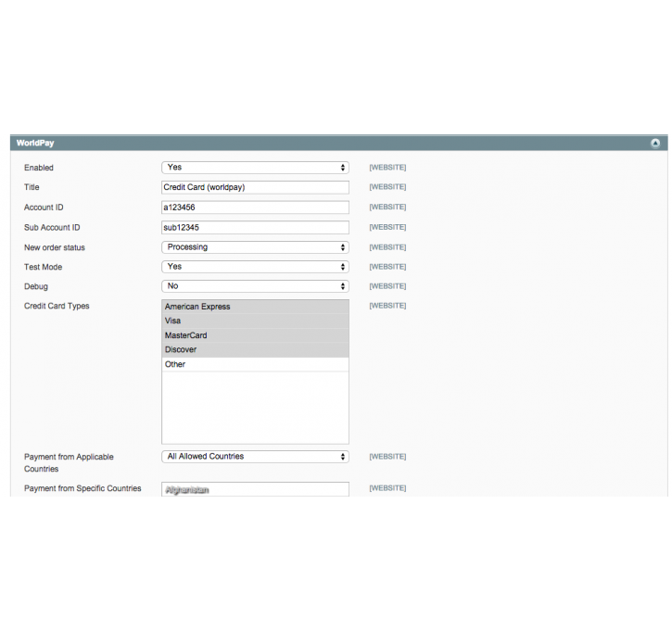
Task: Open the Enabled dropdown
Action: tap(256, 168)
